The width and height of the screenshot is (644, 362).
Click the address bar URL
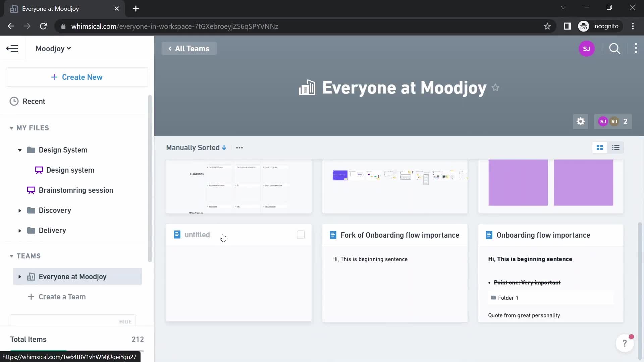174,26
